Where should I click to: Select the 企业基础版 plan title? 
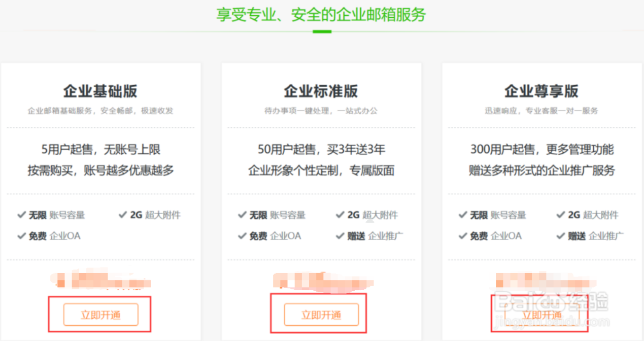pos(100,90)
